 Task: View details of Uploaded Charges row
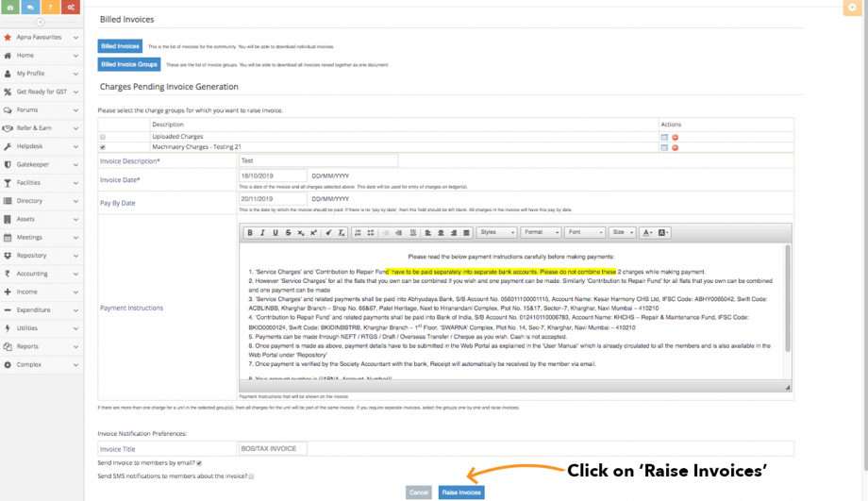pyautogui.click(x=664, y=138)
